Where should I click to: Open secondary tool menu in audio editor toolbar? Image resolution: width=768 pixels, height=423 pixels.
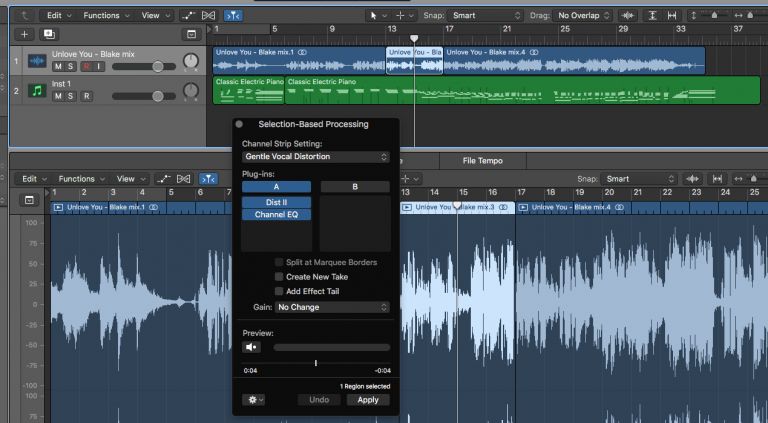click(409, 179)
